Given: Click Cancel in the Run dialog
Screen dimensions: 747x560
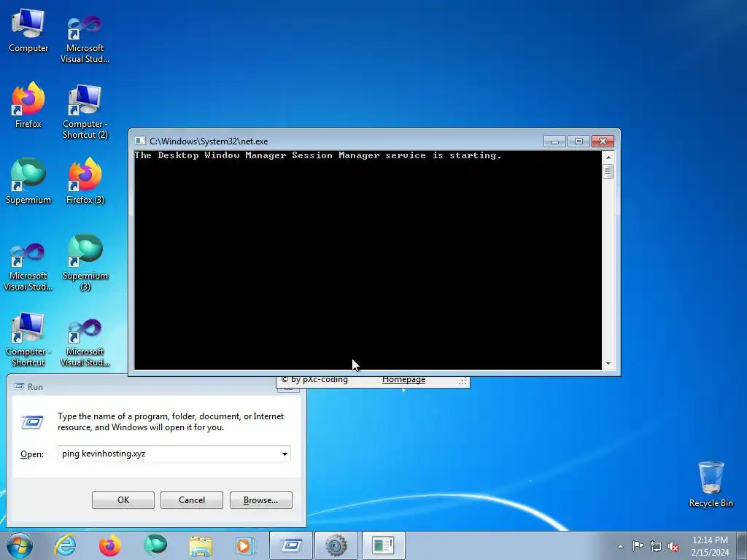Looking at the screenshot, I should [192, 500].
